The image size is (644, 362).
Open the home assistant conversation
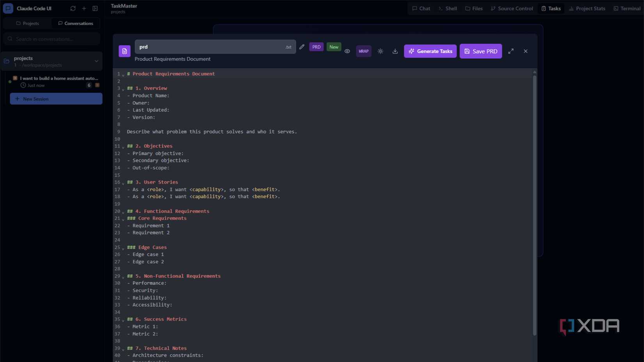pos(56,82)
